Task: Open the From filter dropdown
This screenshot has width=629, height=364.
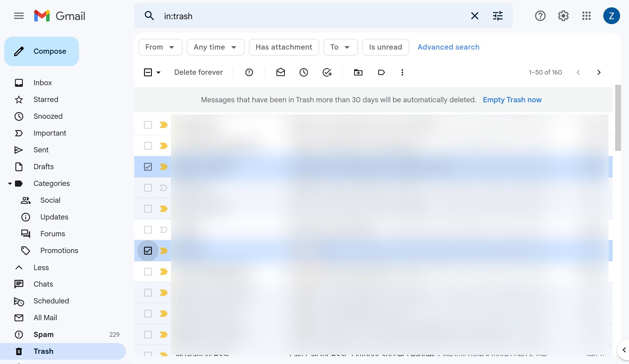Action: tap(160, 47)
